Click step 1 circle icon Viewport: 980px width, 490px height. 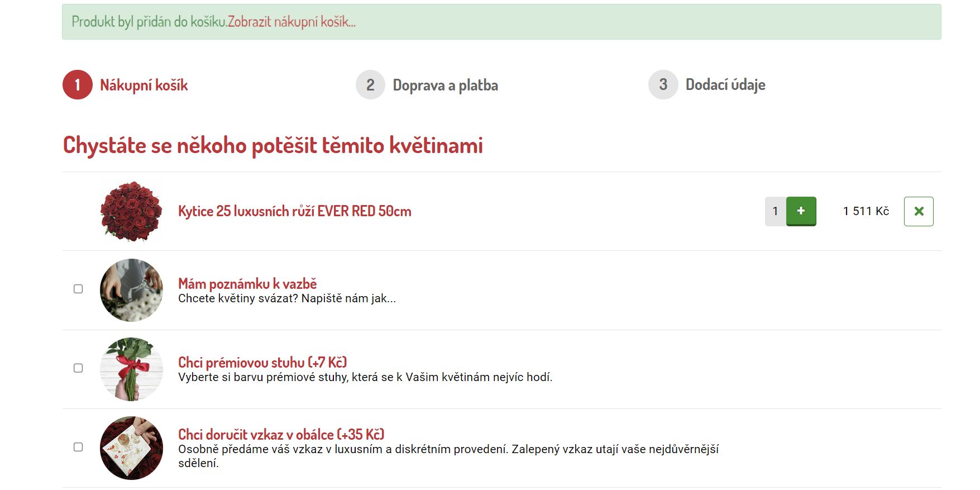click(x=78, y=85)
